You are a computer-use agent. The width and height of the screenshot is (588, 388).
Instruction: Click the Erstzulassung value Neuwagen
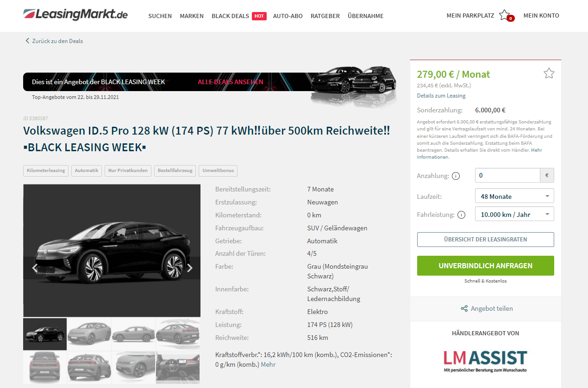tap(323, 202)
